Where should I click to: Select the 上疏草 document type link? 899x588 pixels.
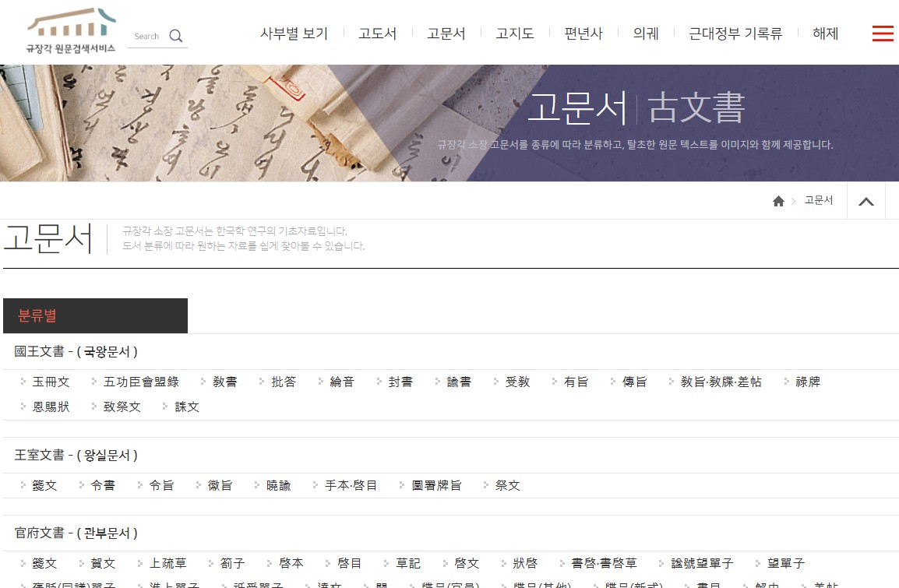(167, 563)
